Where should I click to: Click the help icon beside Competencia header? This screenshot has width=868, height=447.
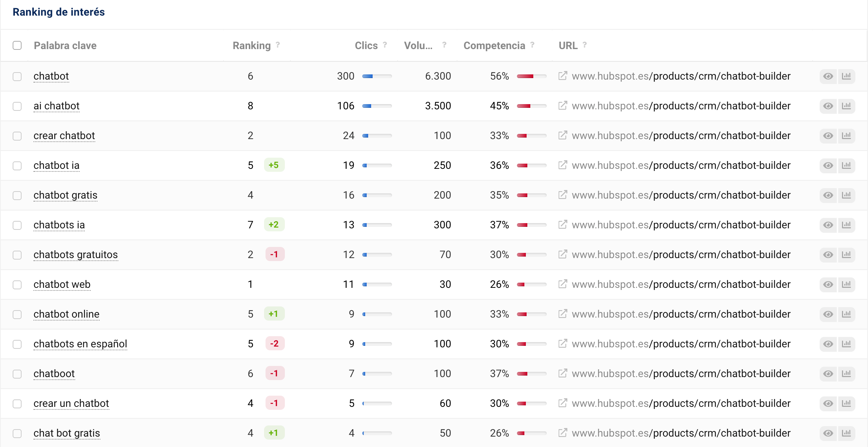tap(533, 45)
